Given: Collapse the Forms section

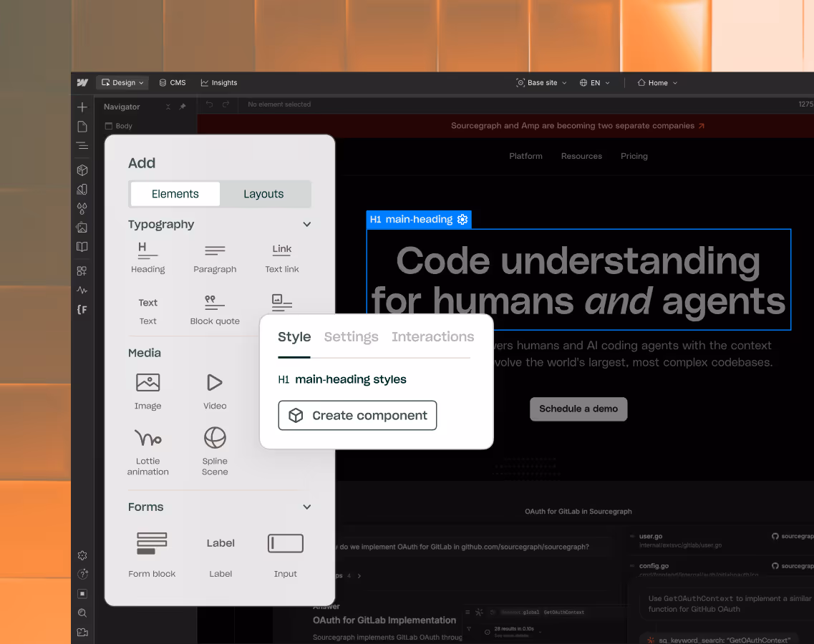Looking at the screenshot, I should tap(307, 507).
